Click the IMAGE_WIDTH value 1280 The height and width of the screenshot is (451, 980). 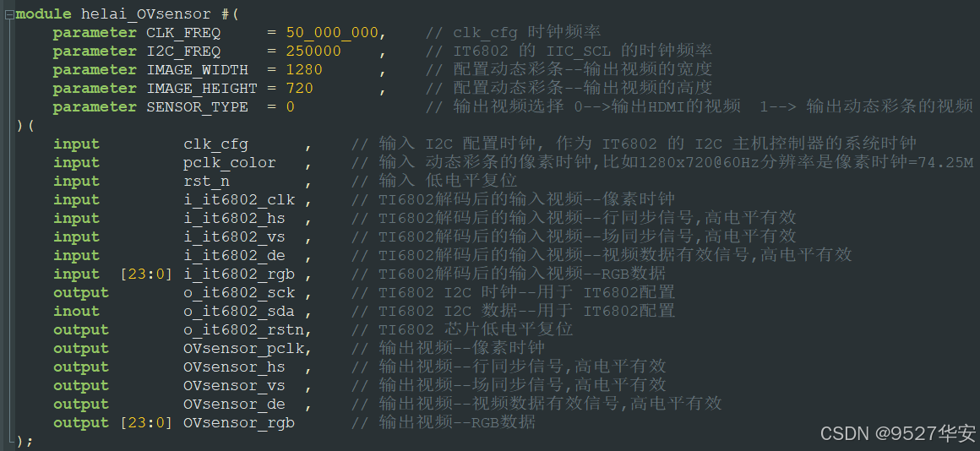[x=304, y=70]
